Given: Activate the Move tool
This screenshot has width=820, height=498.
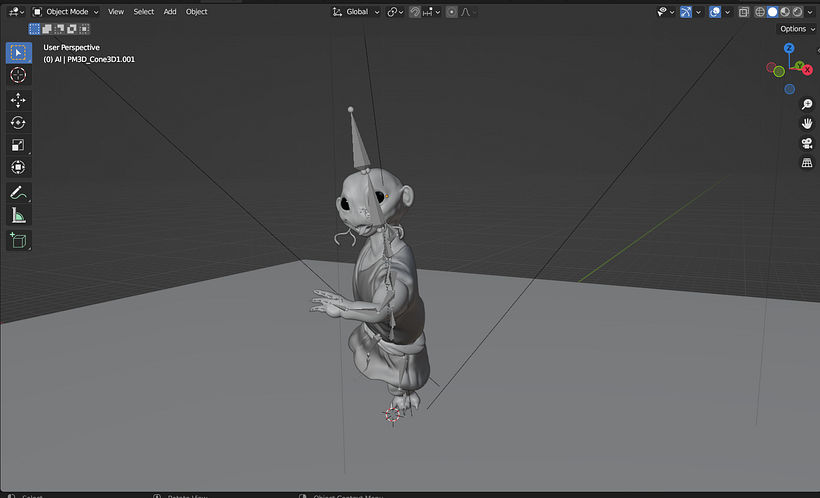Looking at the screenshot, I should pyautogui.click(x=18, y=100).
